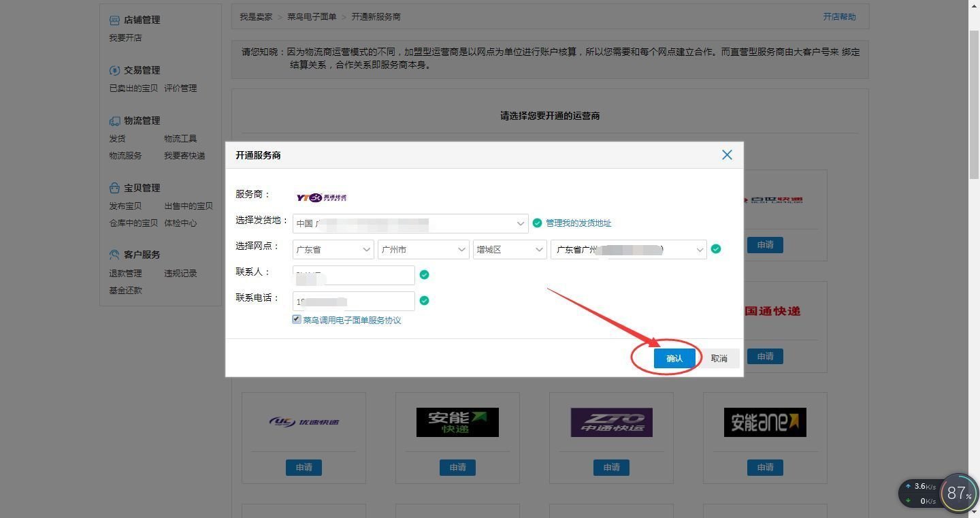The image size is (980, 518).
Task: Click 申请 under 百世快递
Action: (765, 245)
